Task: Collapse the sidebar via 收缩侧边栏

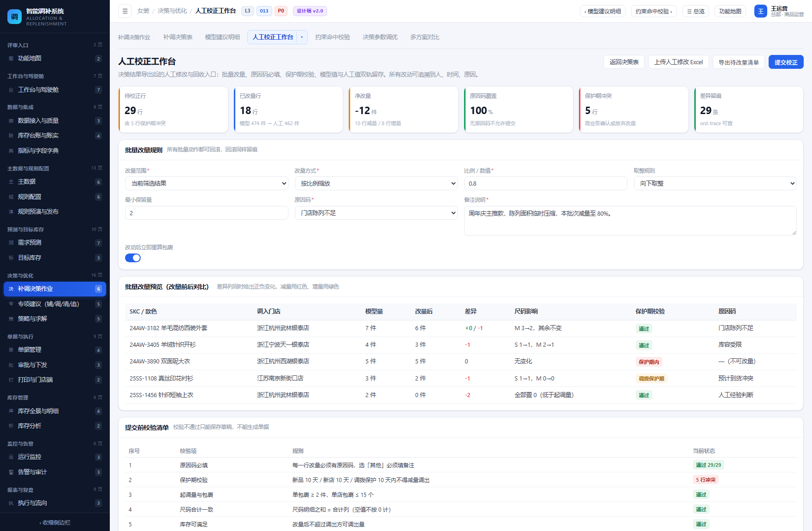Action: (55, 522)
